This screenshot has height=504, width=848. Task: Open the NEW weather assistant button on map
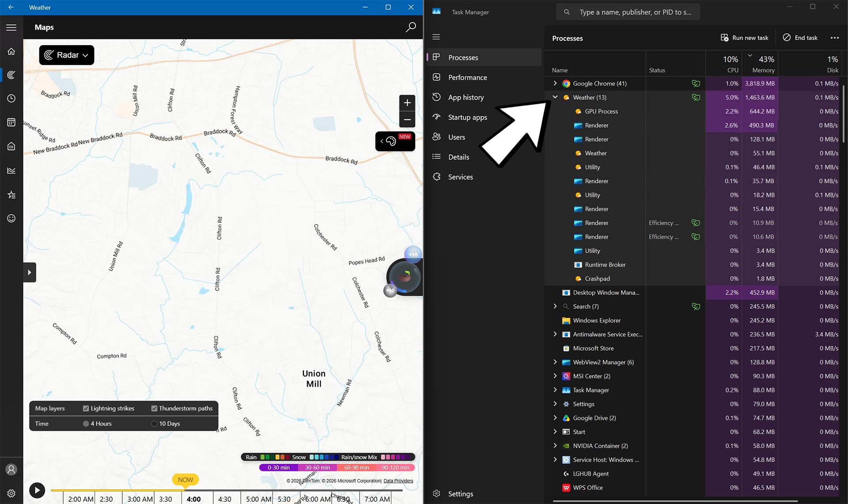395,141
